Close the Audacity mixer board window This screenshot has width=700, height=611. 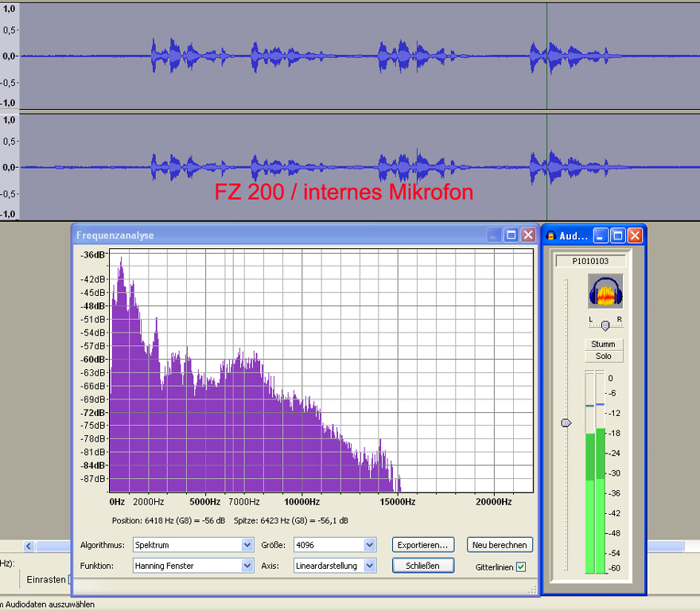click(635, 235)
